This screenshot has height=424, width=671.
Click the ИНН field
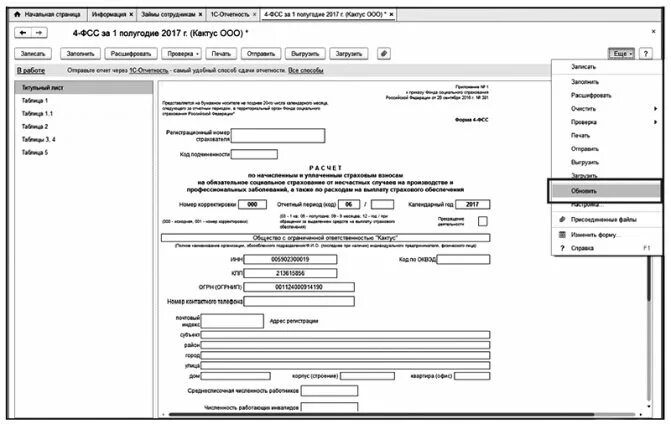[290, 259]
